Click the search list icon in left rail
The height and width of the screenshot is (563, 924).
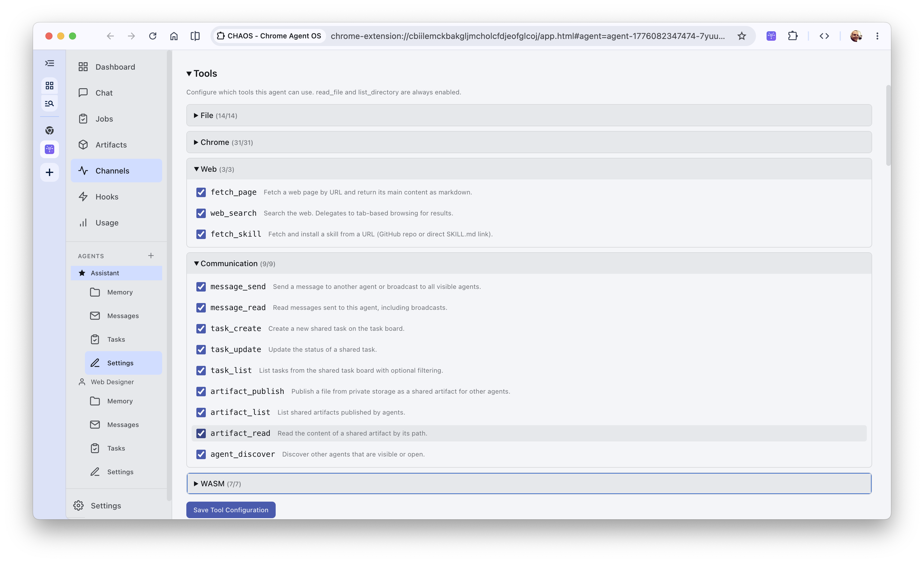pos(50,104)
